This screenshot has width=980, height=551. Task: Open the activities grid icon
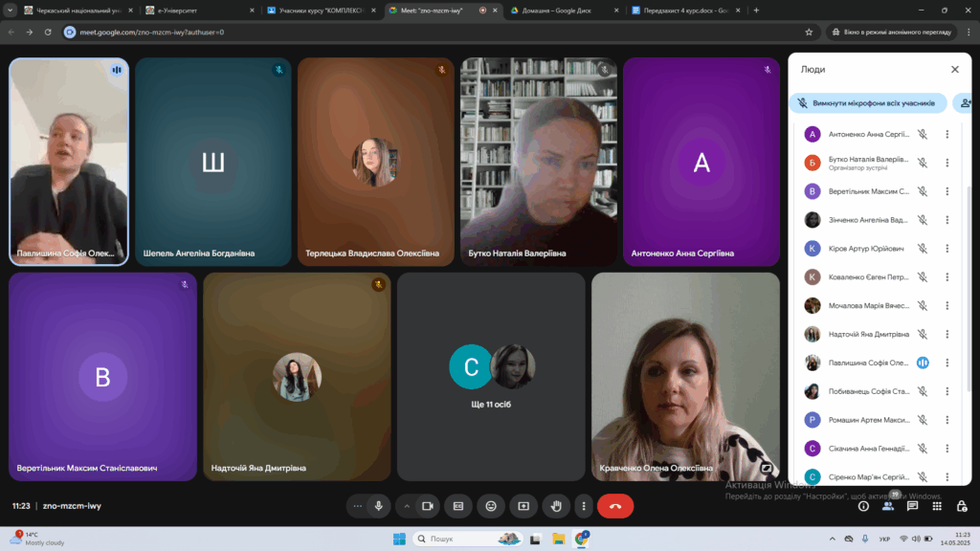937,506
